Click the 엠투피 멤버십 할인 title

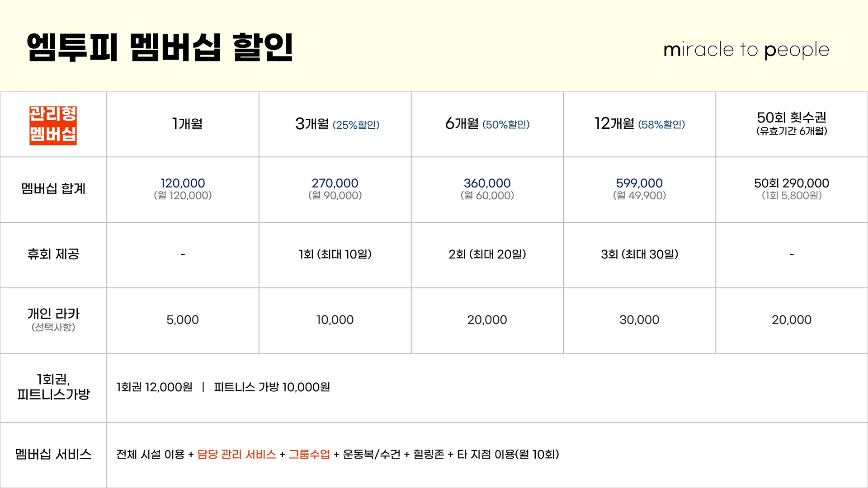point(160,47)
